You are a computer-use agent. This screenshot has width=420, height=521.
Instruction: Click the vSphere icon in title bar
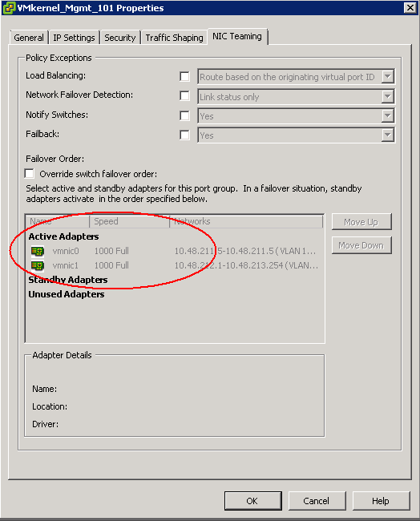9,8
